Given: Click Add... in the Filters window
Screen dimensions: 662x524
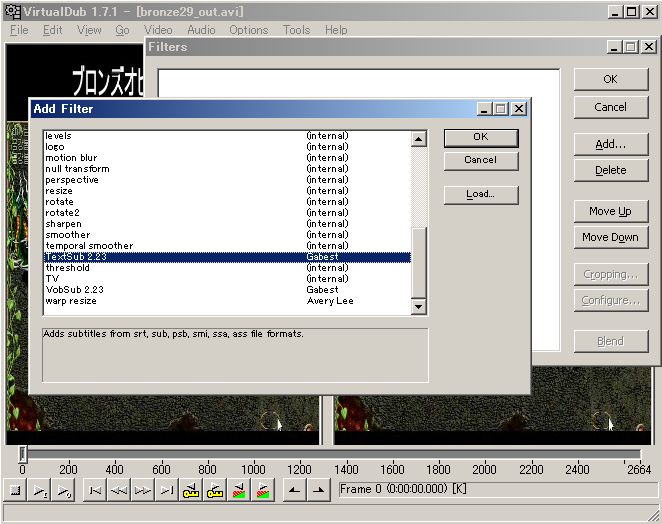Looking at the screenshot, I should click(x=610, y=144).
